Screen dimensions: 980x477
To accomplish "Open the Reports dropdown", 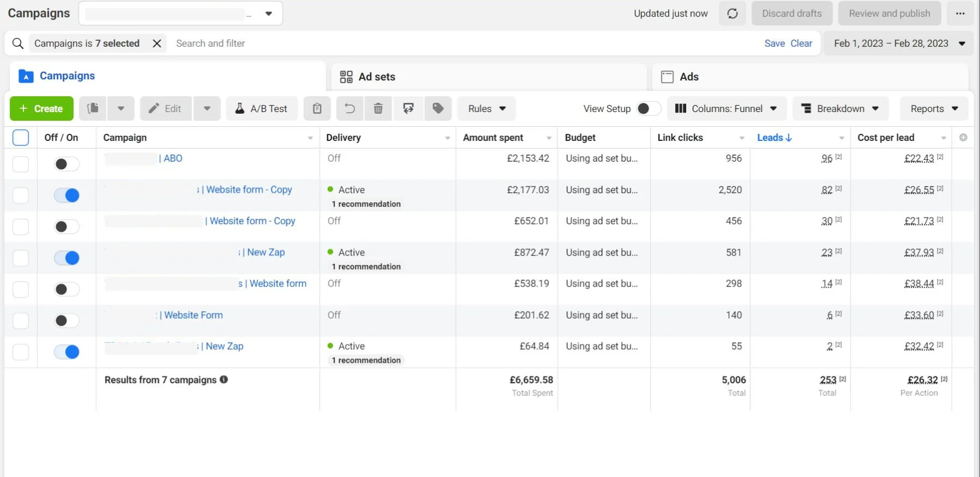I will pos(934,109).
